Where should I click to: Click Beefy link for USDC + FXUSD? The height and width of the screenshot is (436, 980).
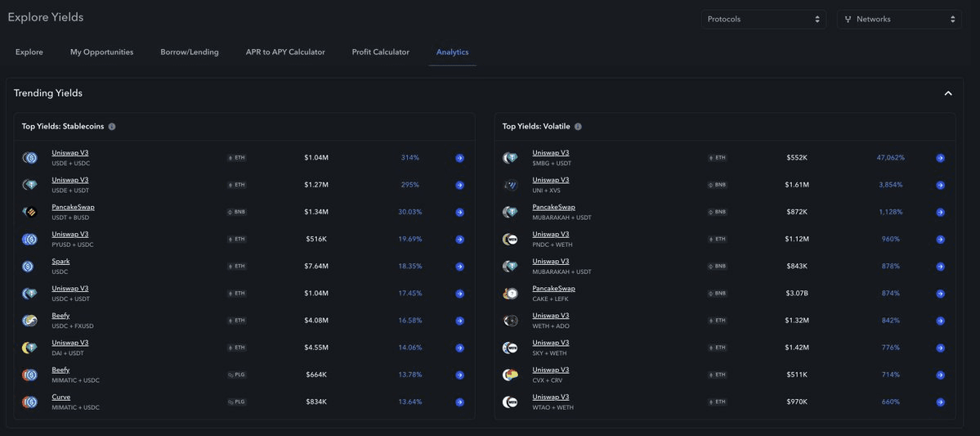pyautogui.click(x=60, y=316)
